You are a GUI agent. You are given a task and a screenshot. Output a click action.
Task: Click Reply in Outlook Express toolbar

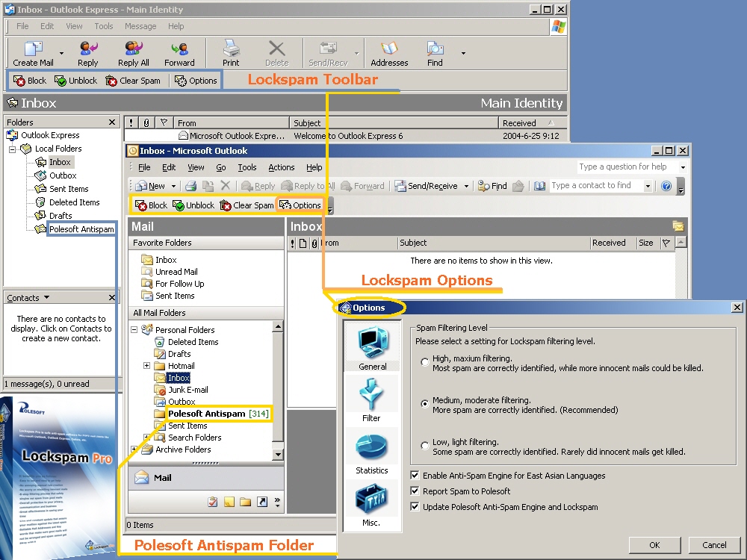click(x=87, y=53)
